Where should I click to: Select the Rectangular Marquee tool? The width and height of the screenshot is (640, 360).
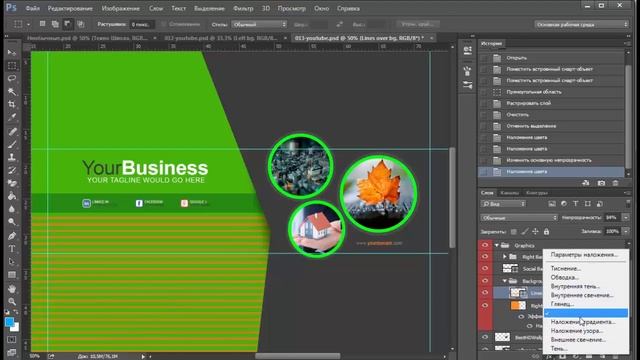point(12,65)
